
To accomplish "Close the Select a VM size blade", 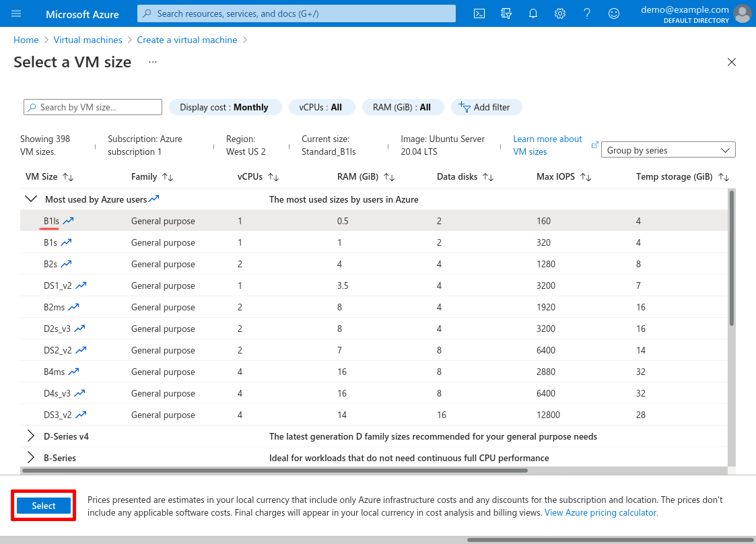I will [x=731, y=62].
